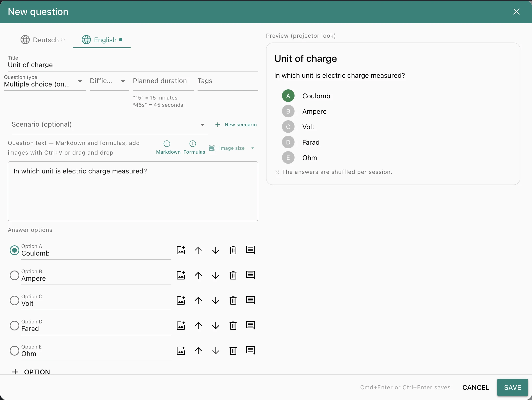Open Markdown help info icon

tap(167, 144)
